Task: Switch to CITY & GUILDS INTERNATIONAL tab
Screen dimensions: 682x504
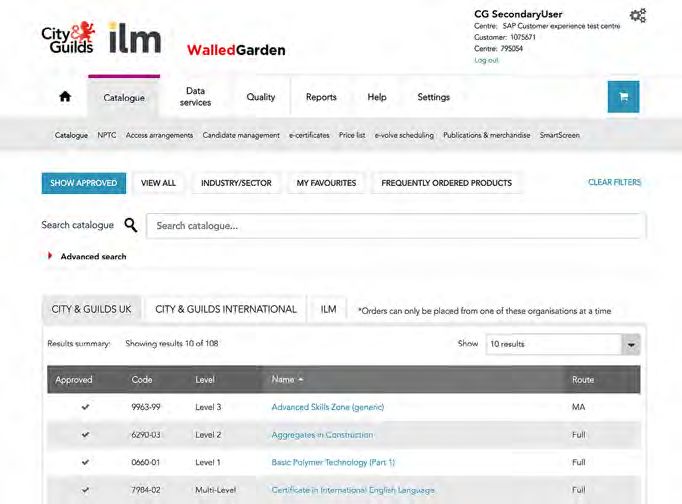Action: pos(226,309)
